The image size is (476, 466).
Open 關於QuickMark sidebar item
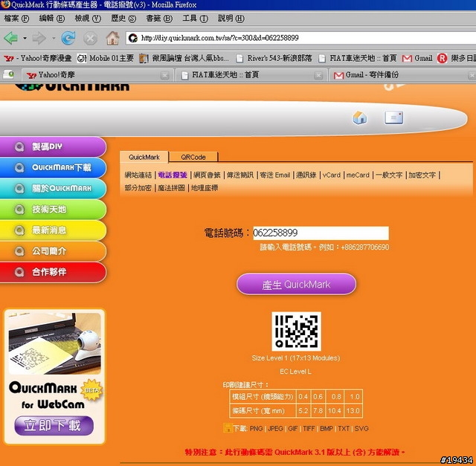tap(53, 188)
